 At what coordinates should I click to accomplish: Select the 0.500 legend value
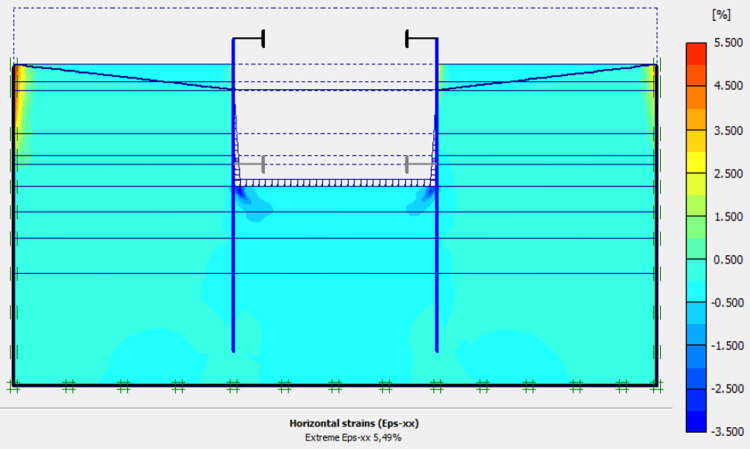728,260
